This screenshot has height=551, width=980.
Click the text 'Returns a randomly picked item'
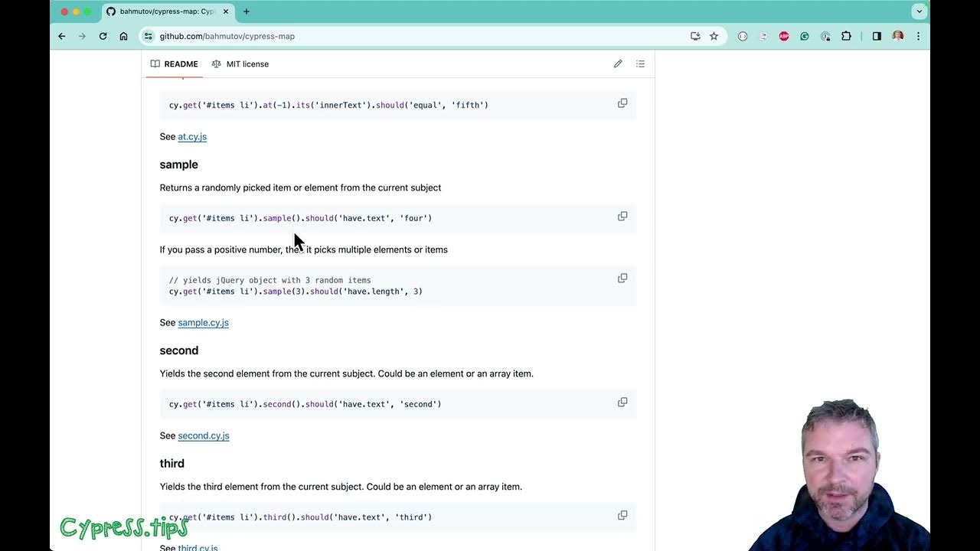pyautogui.click(x=225, y=187)
